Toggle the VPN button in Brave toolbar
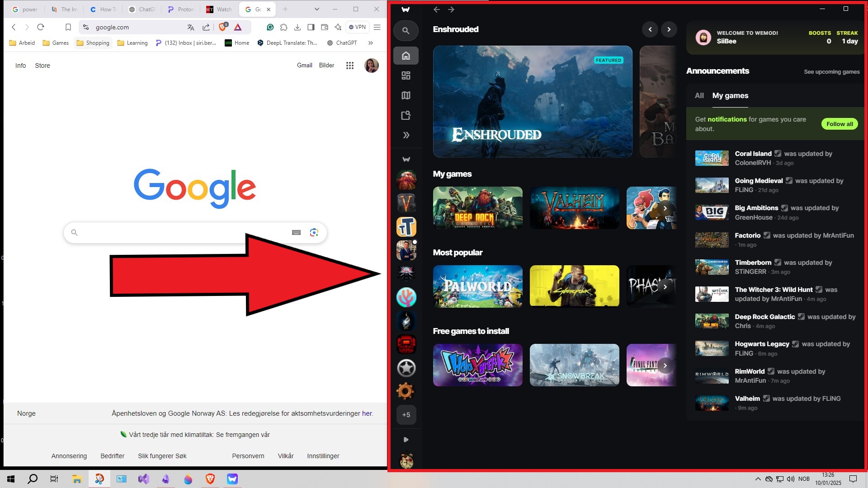868x488 pixels. point(357,27)
